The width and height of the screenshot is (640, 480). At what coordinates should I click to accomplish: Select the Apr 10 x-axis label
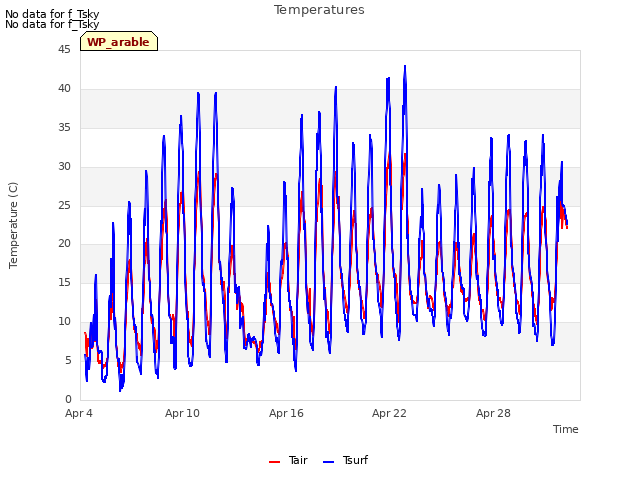click(x=182, y=413)
